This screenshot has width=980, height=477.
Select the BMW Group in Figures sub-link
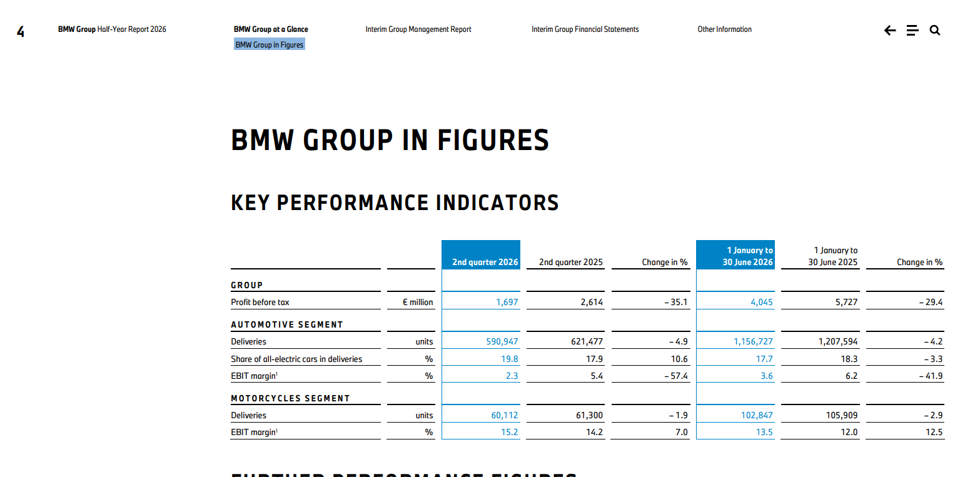coord(270,45)
